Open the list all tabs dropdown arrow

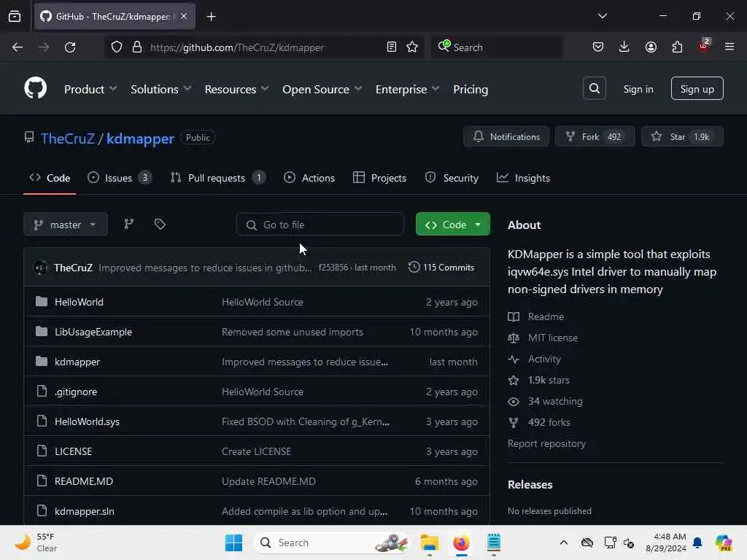[602, 16]
